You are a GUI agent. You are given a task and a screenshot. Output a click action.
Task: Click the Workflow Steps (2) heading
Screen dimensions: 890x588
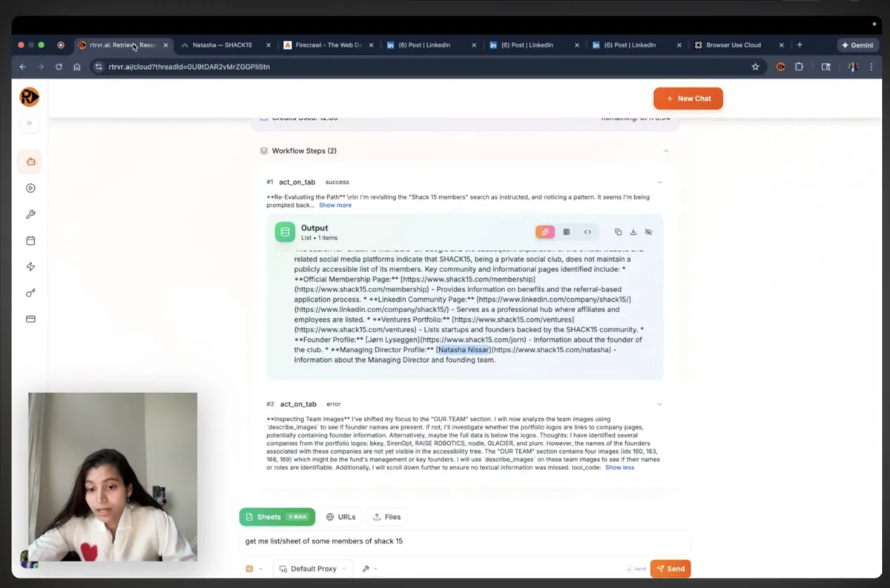tap(304, 151)
